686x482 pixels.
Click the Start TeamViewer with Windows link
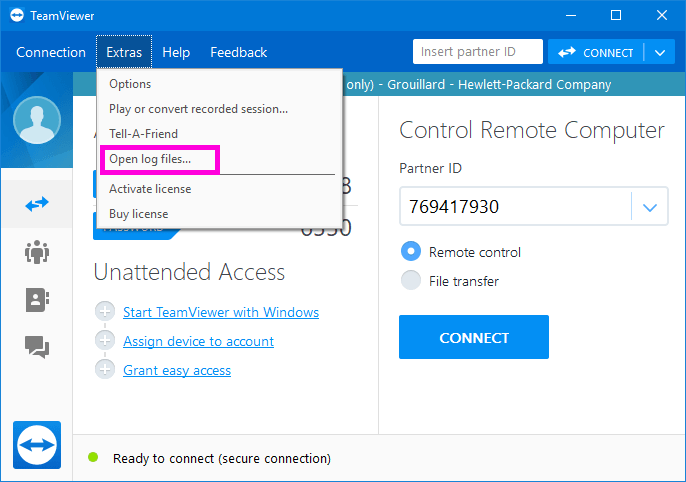click(x=221, y=312)
